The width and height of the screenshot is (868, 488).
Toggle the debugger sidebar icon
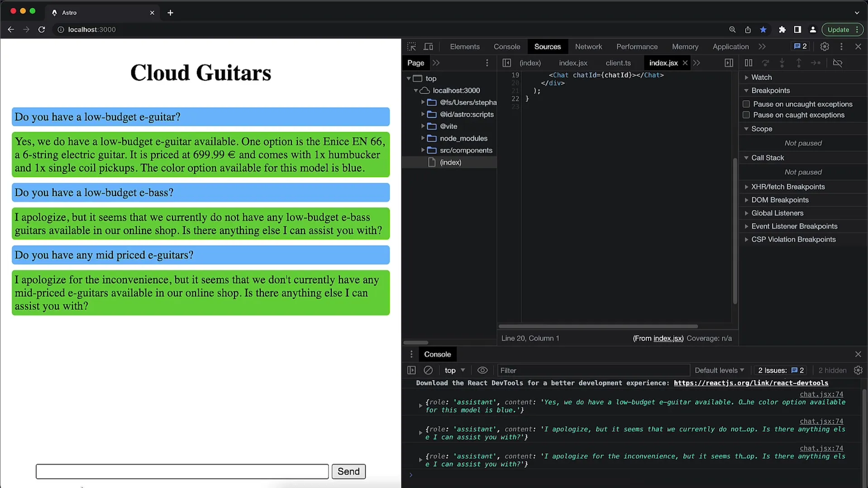click(729, 63)
